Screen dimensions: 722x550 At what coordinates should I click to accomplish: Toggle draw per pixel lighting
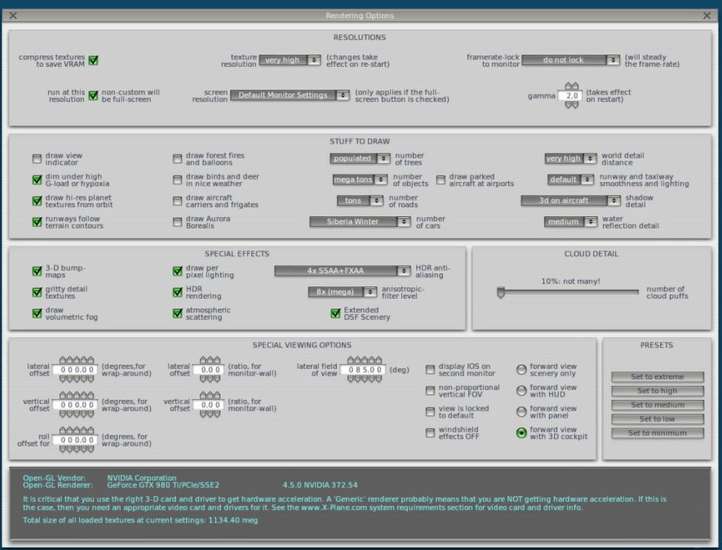click(177, 271)
